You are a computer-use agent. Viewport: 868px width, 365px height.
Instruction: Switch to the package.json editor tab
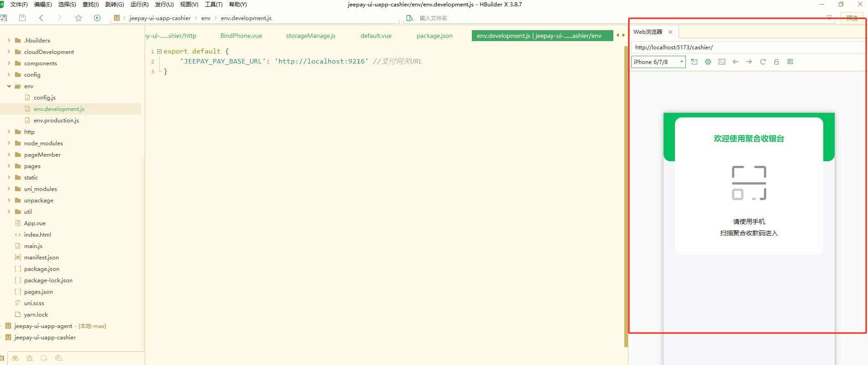(434, 36)
